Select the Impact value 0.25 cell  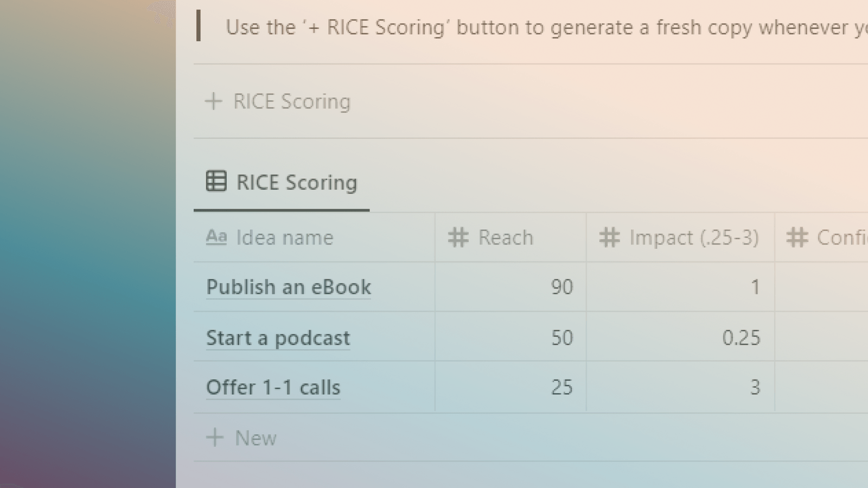pyautogui.click(x=678, y=337)
